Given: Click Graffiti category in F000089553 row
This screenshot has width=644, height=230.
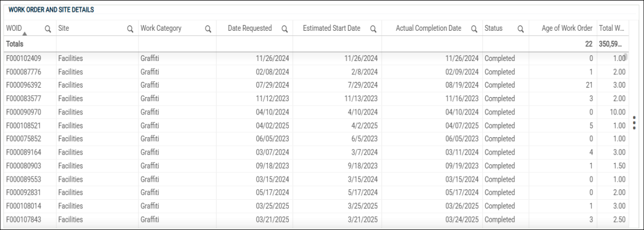Looking at the screenshot, I should coord(149,179).
